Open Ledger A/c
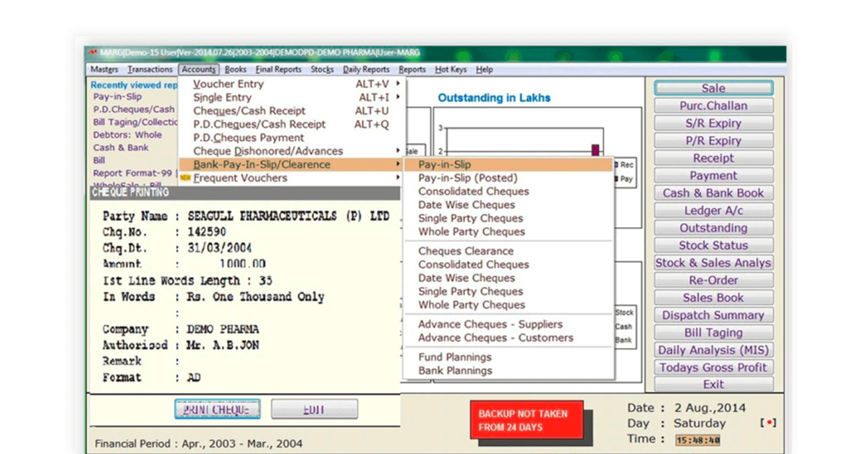 [713, 210]
